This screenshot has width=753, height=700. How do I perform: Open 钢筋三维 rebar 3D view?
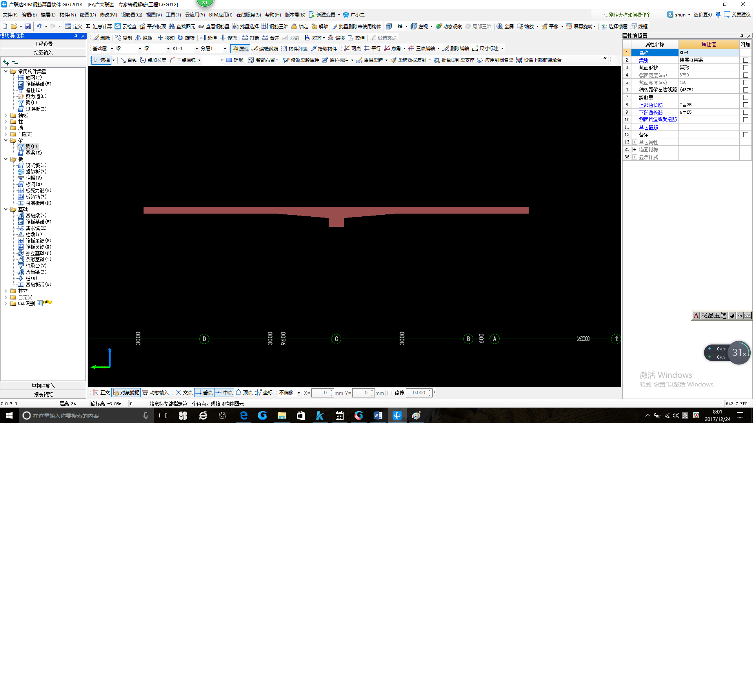coord(275,26)
